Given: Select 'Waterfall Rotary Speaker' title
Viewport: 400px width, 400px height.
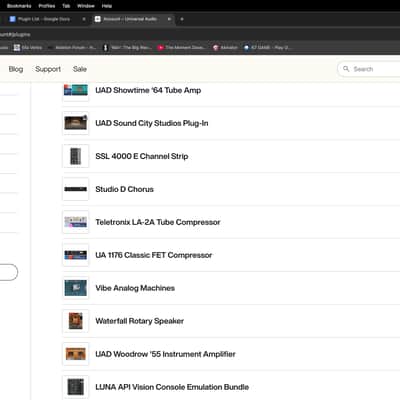Looking at the screenshot, I should (139, 321).
